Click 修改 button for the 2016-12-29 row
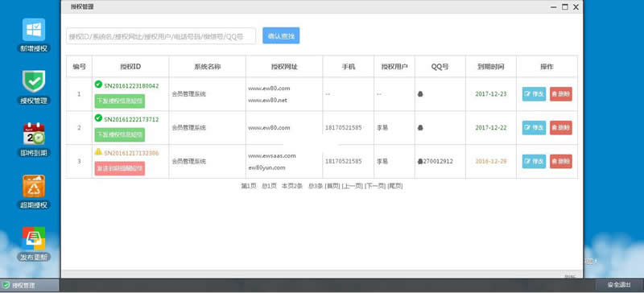Screen dimensions: 644x293 pos(534,162)
